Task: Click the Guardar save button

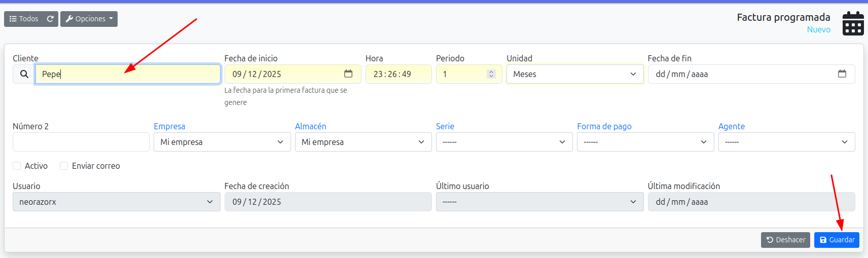Action: point(837,240)
